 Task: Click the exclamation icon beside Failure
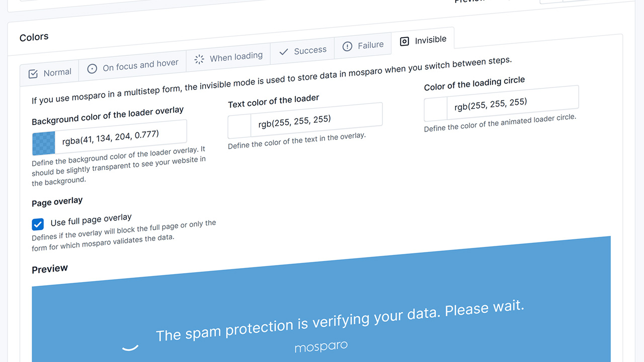347,46
